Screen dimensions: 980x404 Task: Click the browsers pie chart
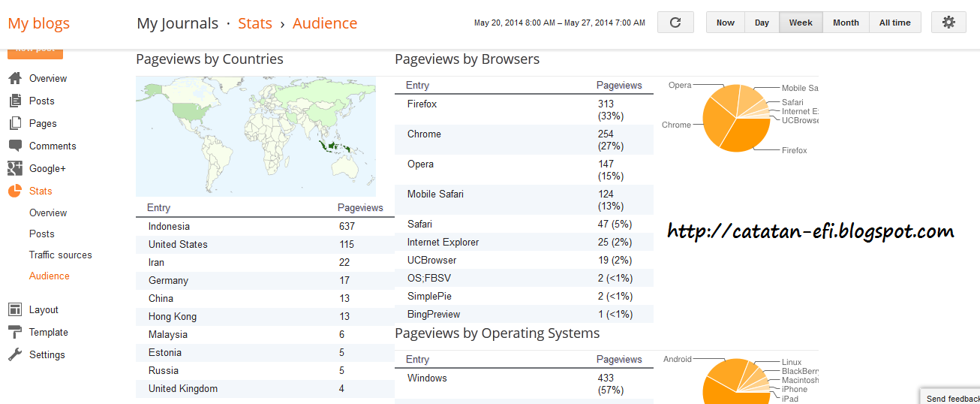(x=736, y=118)
